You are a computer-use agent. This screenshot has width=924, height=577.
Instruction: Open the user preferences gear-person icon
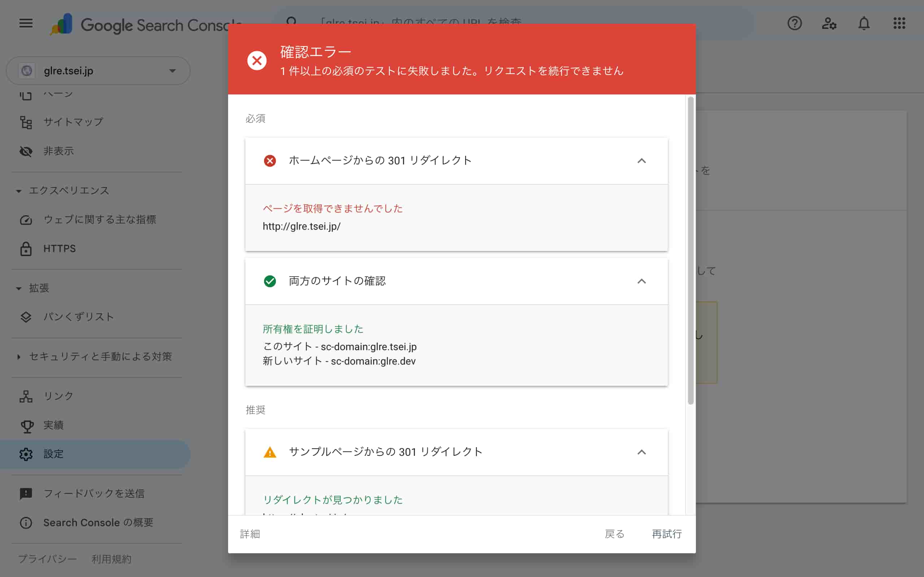[829, 23]
